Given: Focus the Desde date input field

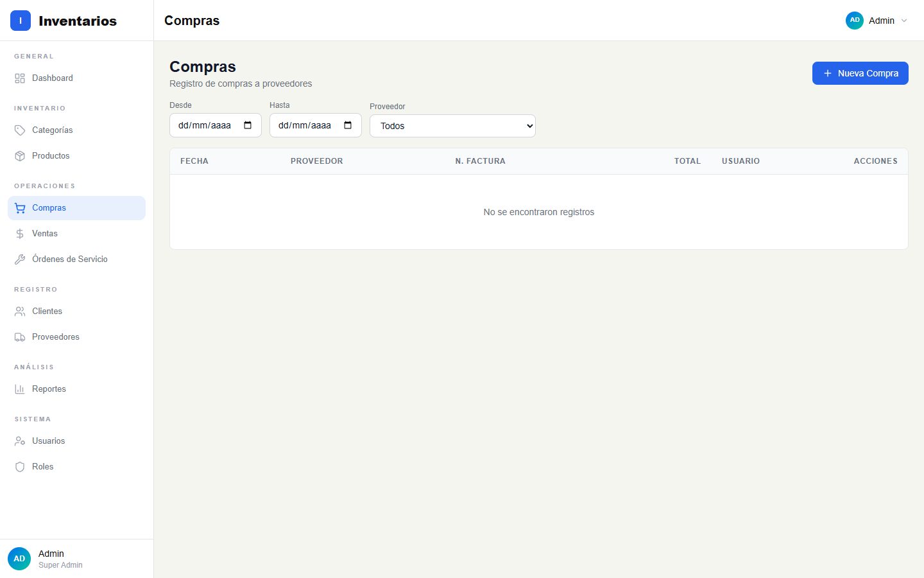Looking at the screenshot, I should (215, 125).
